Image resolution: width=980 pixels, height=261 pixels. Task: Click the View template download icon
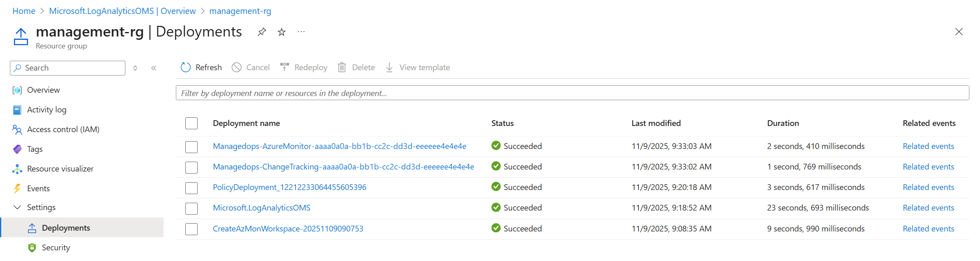pos(389,67)
